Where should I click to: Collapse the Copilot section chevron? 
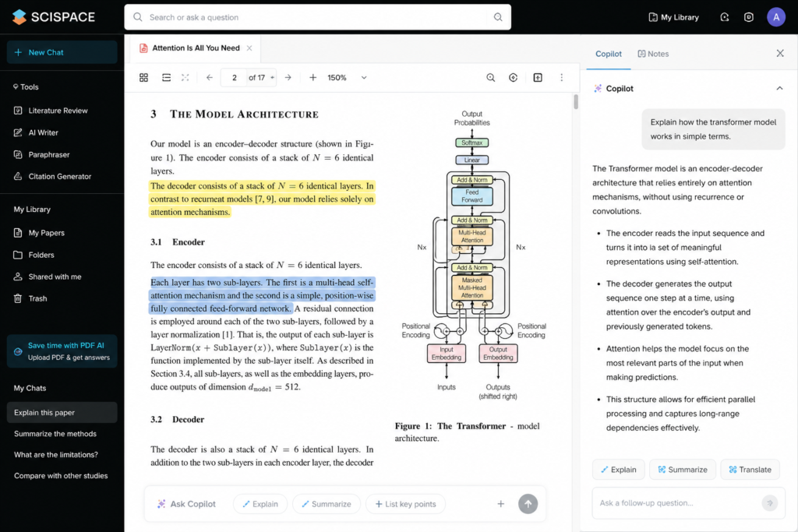[779, 89]
